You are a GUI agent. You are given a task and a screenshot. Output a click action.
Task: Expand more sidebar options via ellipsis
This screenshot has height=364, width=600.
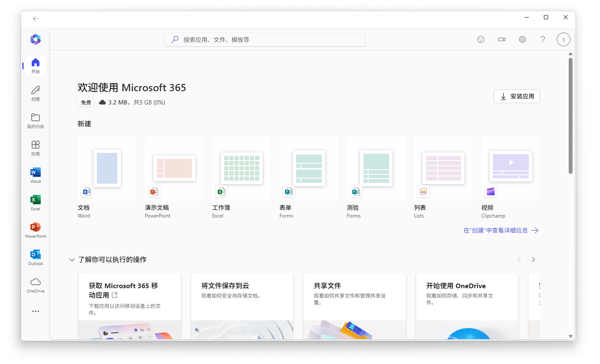pyautogui.click(x=35, y=311)
